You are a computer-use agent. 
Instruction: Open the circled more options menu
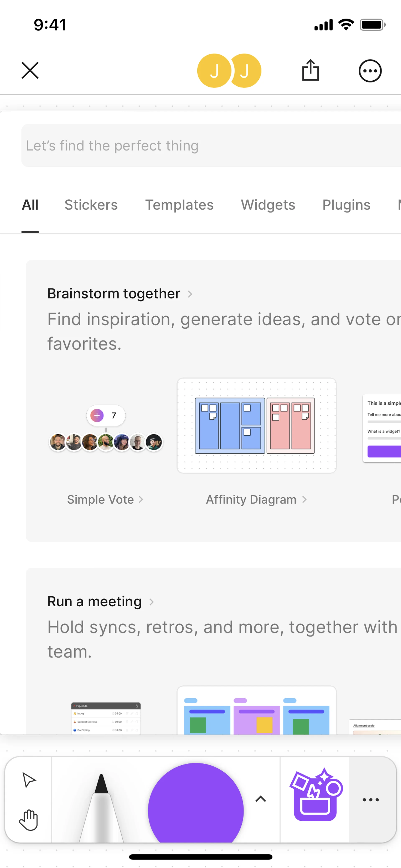(370, 71)
